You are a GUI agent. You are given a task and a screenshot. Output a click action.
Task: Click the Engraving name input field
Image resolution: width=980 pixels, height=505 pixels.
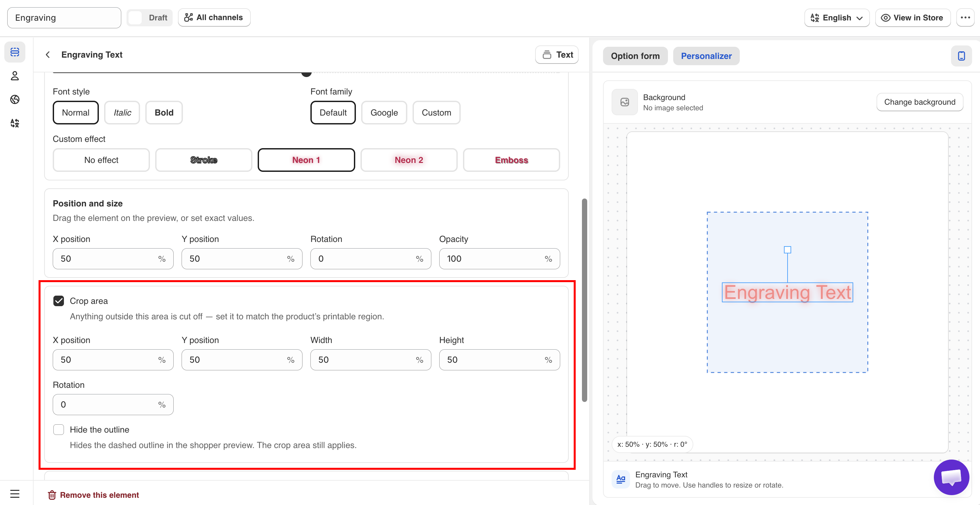[64, 17]
